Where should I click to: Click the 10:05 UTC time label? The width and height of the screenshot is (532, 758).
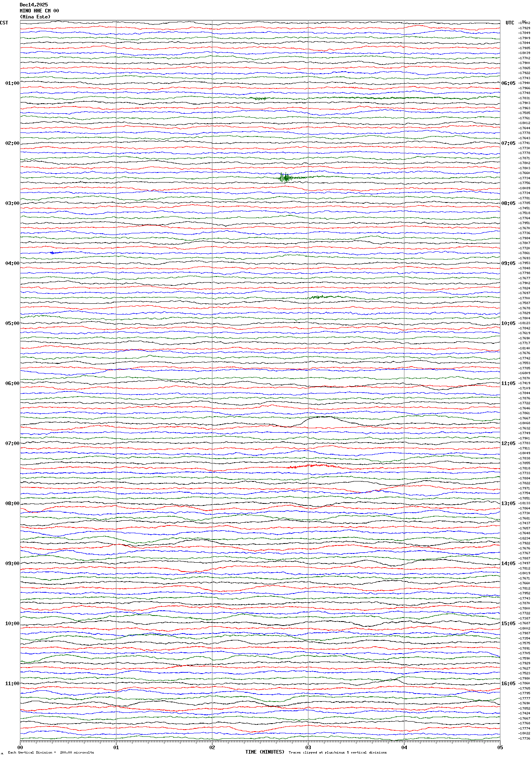pos(508,323)
